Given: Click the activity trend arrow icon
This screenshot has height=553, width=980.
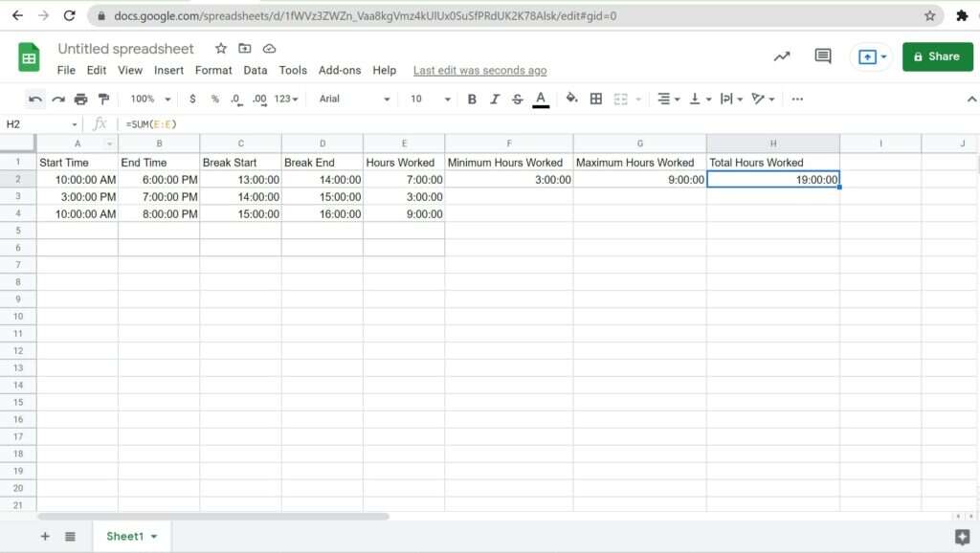Looking at the screenshot, I should (782, 56).
